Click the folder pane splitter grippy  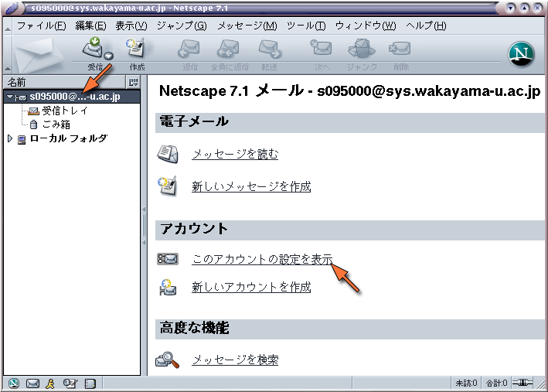point(144,226)
